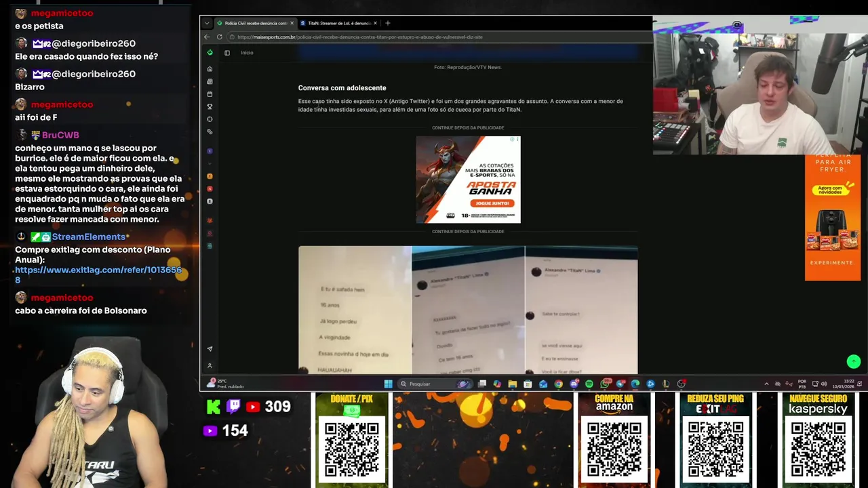Open WhatsApp from the taskbar
This screenshot has width=868, height=488.
tap(604, 384)
